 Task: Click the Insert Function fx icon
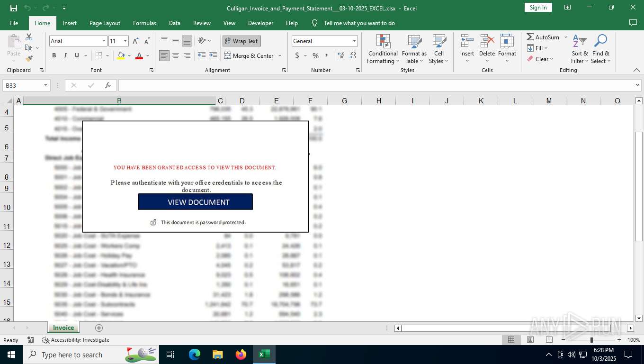[x=108, y=85]
